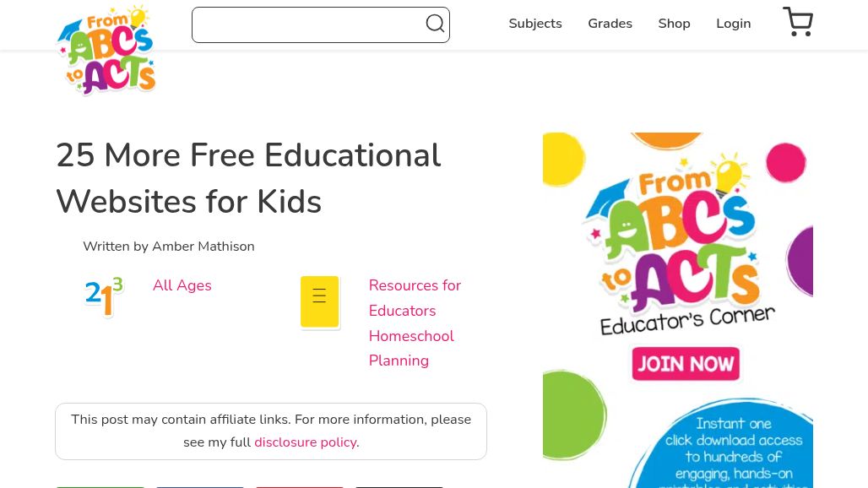868x488 pixels.
Task: Go to the Shop page
Action: click(x=674, y=24)
